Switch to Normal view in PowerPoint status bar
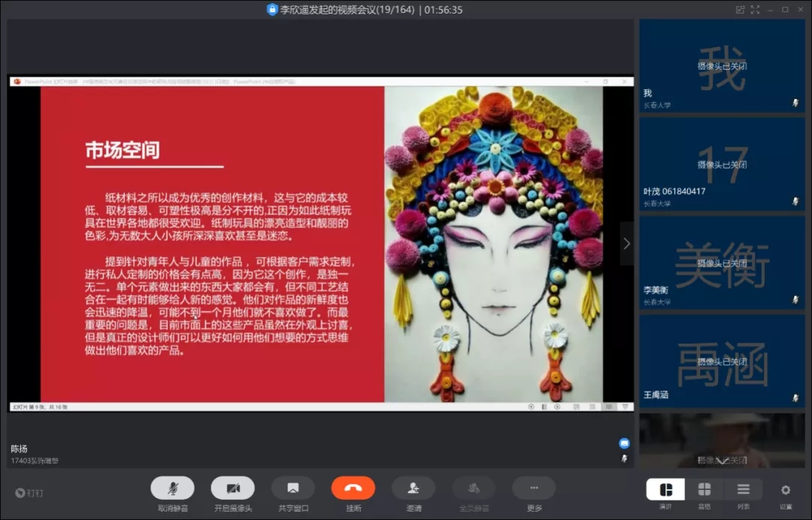This screenshot has width=812, height=520. [577, 407]
